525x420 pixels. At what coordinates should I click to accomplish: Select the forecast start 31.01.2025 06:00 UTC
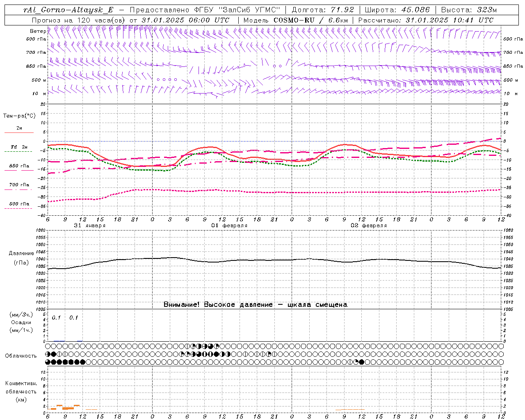tap(185, 20)
